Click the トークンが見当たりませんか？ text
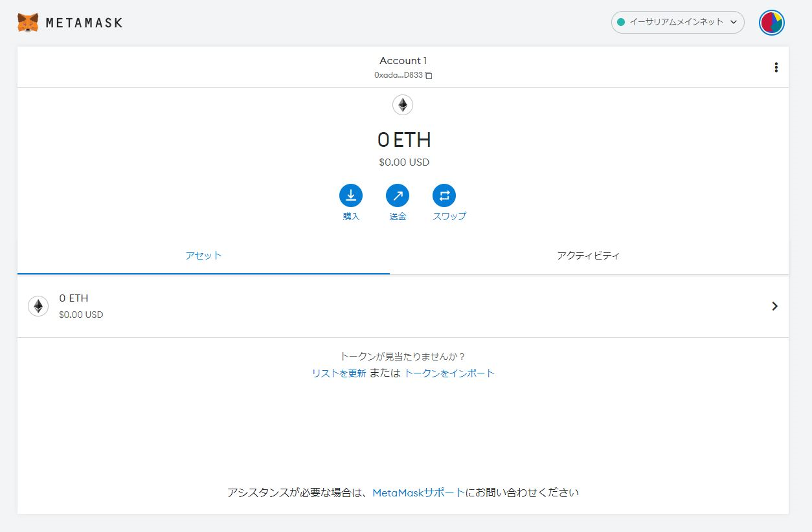The image size is (812, 532). tap(403, 357)
